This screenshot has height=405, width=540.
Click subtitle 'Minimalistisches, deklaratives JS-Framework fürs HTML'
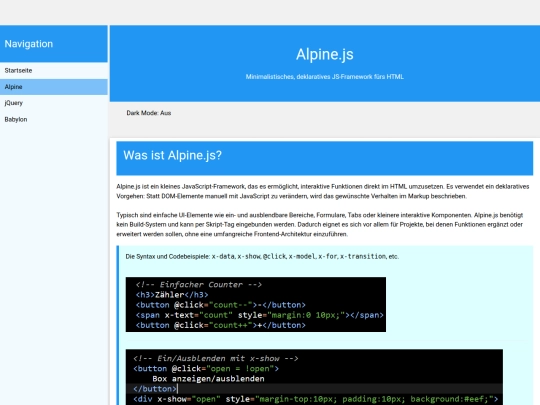(324, 77)
